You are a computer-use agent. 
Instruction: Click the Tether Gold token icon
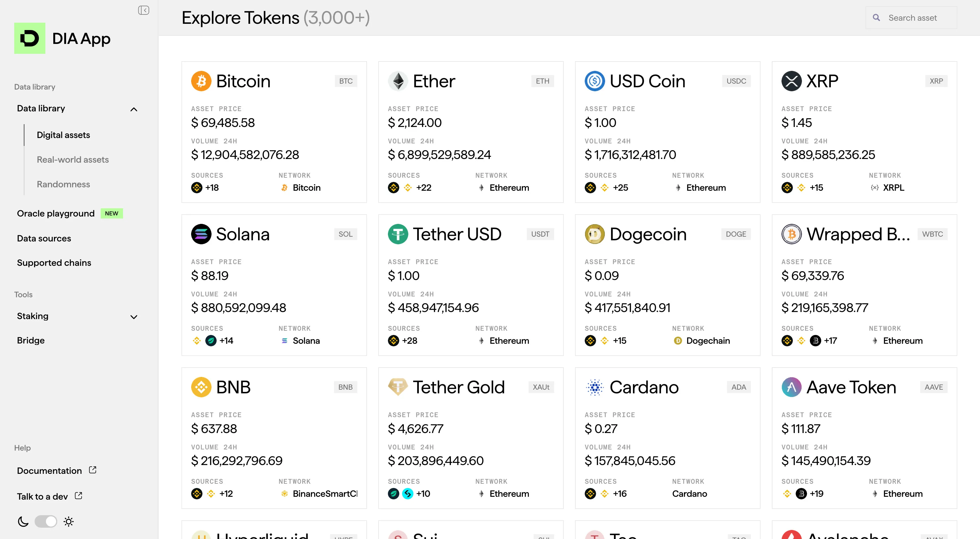tap(398, 387)
